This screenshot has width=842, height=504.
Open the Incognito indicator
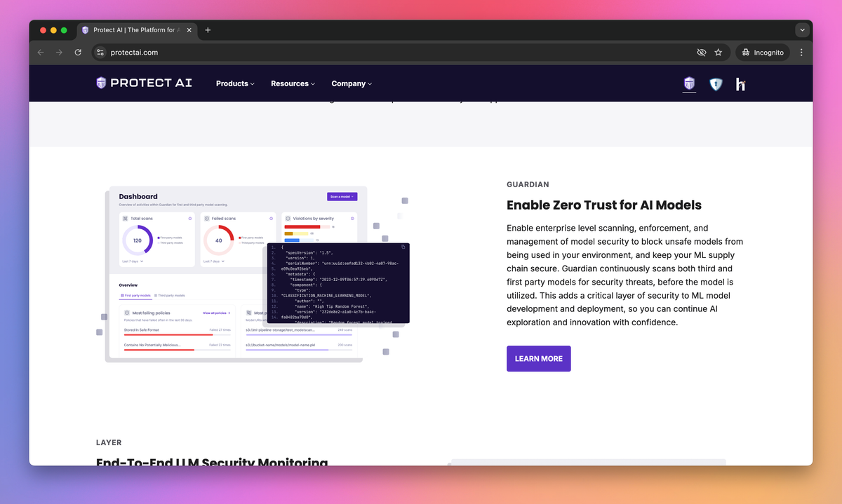[x=763, y=53]
